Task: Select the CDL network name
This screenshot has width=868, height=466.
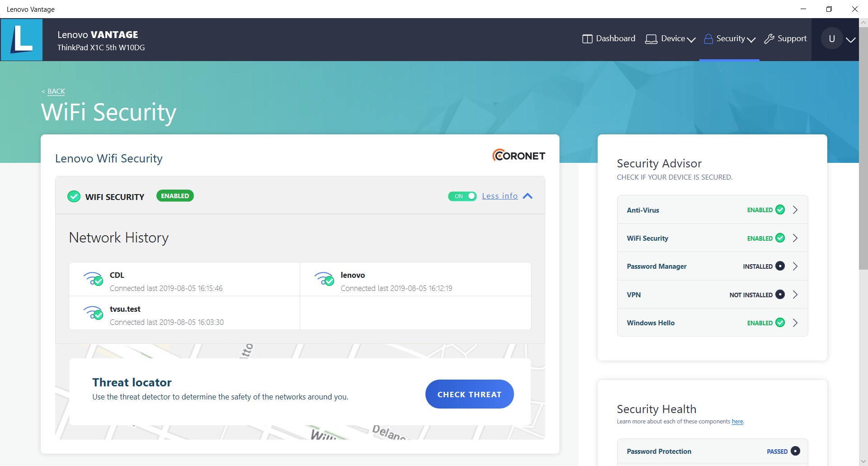Action: pos(117,275)
